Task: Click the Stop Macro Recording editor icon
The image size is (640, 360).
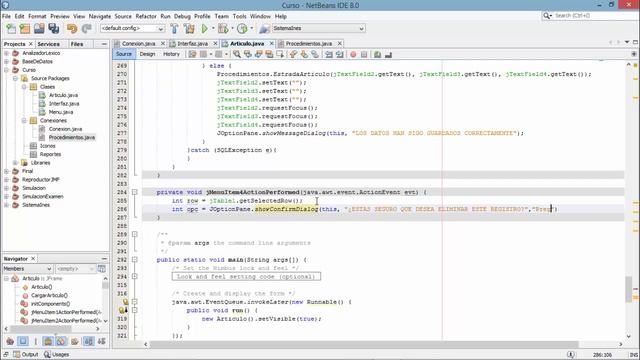Action: coord(364,54)
